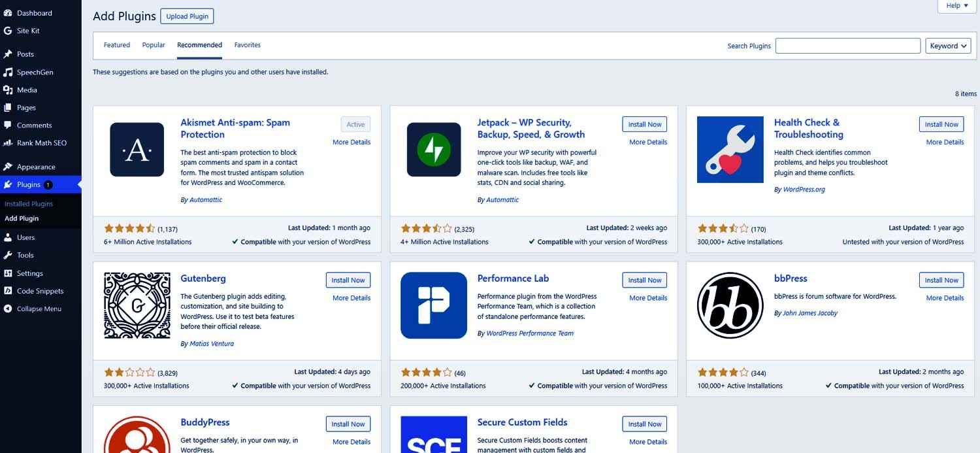Image resolution: width=980 pixels, height=453 pixels.
Task: Open the Posts section
Action: pyautogui.click(x=25, y=54)
